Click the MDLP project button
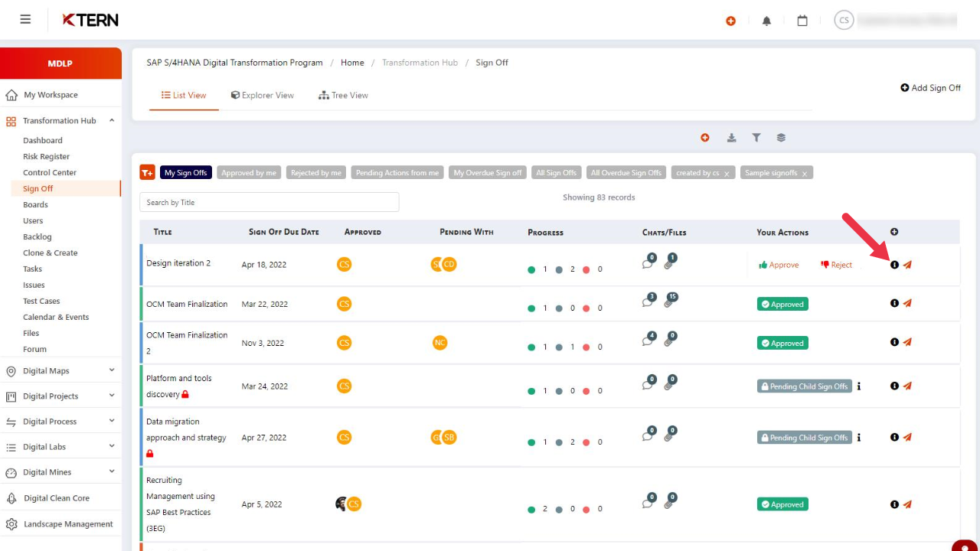The image size is (980, 551). (x=60, y=64)
